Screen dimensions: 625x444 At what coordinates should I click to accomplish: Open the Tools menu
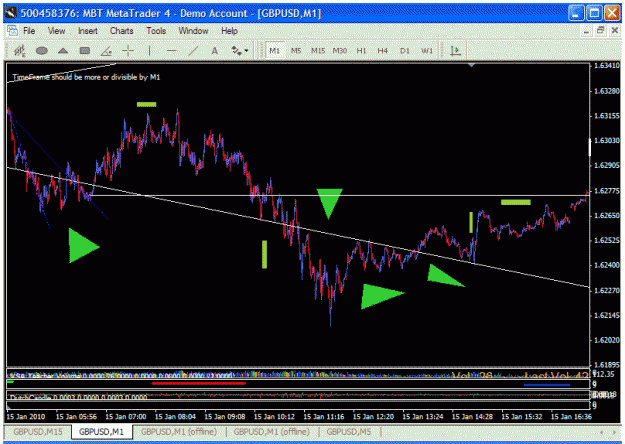tap(156, 31)
